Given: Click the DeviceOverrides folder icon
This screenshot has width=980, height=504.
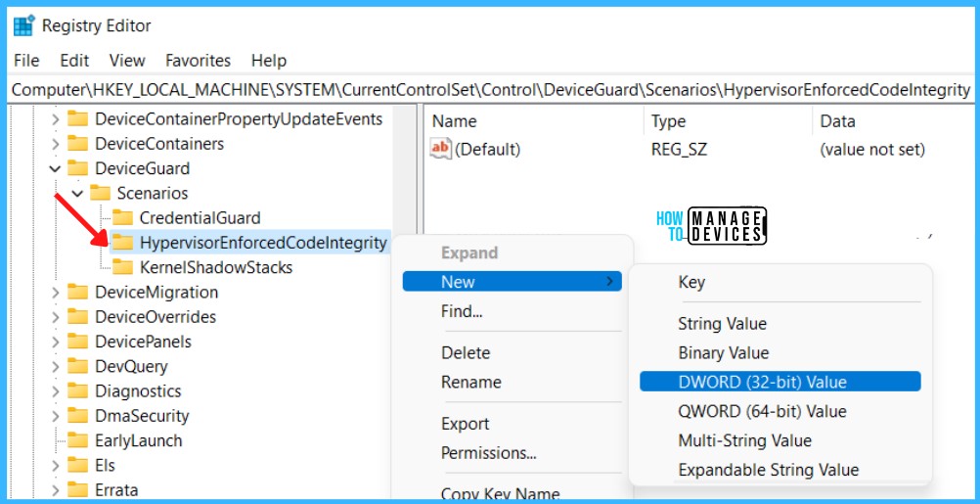Looking at the screenshot, I should (x=77, y=316).
